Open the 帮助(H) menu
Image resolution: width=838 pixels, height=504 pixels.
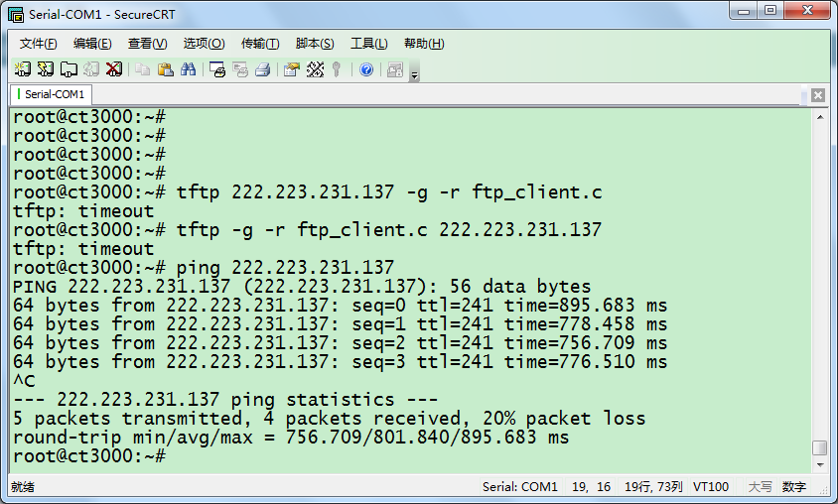424,44
